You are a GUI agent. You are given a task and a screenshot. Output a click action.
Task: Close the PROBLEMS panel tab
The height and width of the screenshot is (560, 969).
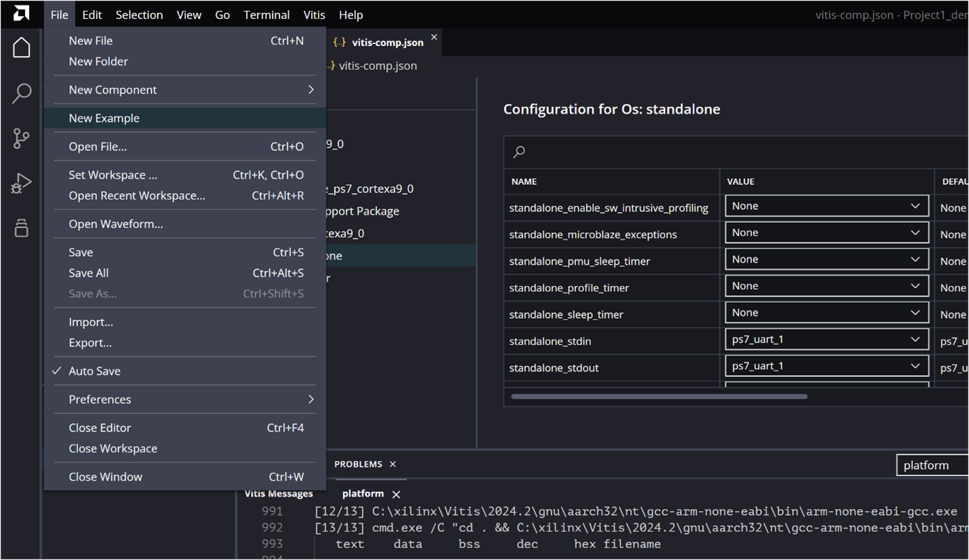pos(392,464)
